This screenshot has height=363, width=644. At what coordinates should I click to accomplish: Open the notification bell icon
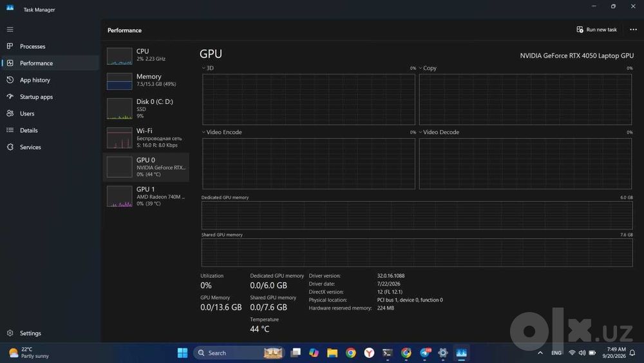click(x=632, y=353)
